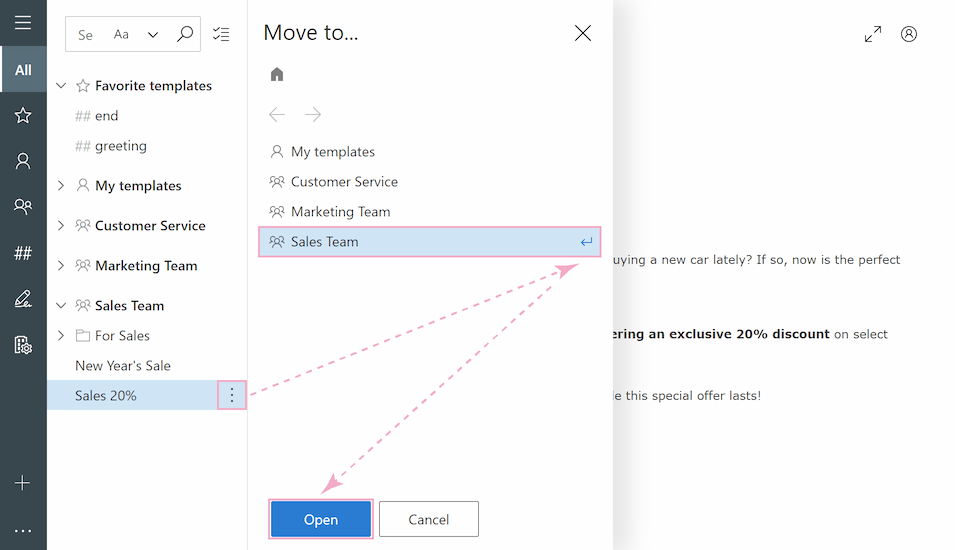
Task: Close the Move to dialog
Action: tap(583, 33)
